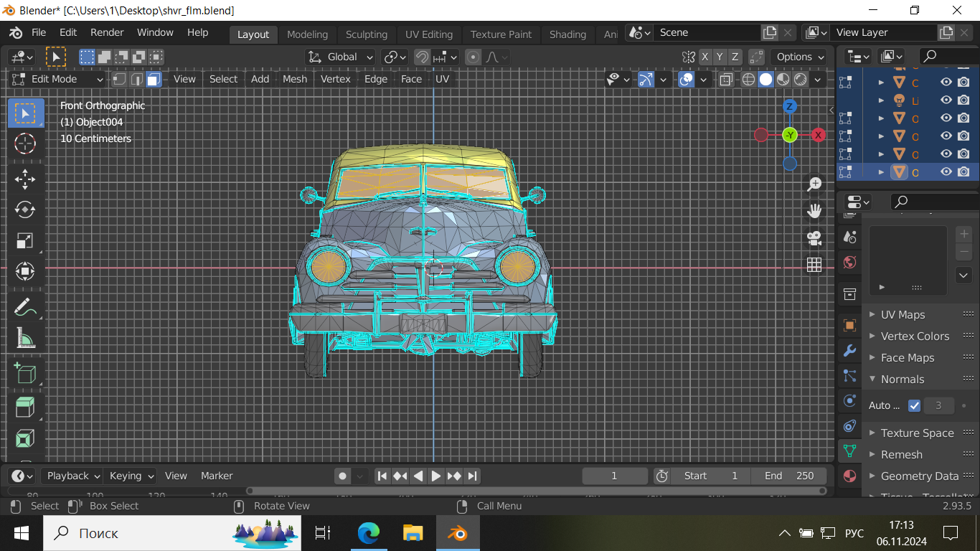Select the Measure tool

click(25, 337)
